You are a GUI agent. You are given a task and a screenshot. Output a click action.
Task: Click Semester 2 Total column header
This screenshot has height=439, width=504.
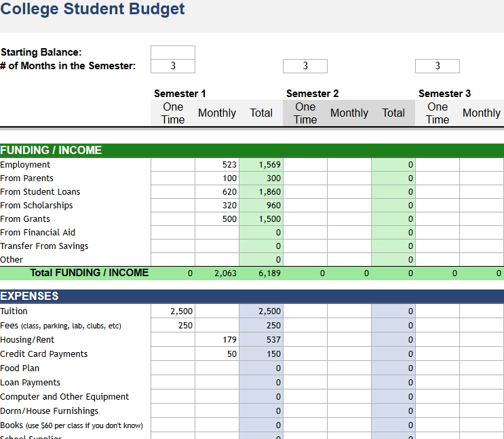393,113
